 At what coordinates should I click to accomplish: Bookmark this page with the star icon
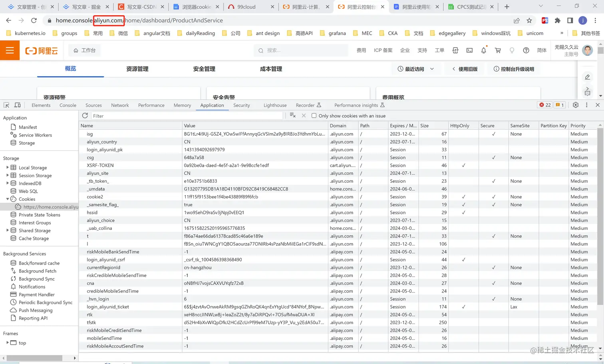pos(529,20)
